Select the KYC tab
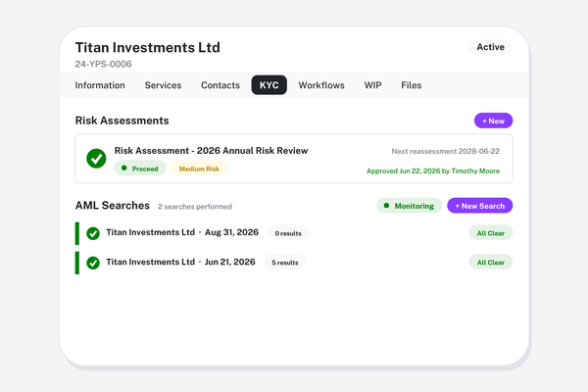Screen dimensions: 588x392 (x=269, y=85)
